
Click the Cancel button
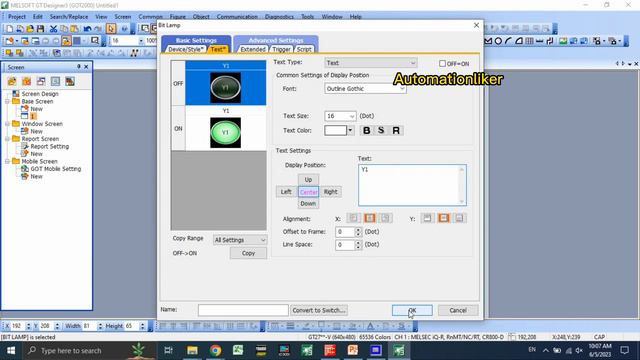[458, 310]
